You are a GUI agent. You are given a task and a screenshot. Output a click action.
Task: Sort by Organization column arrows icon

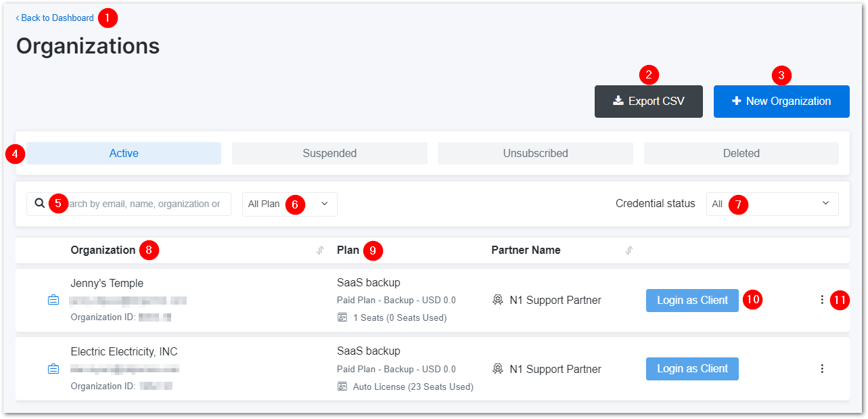point(320,250)
